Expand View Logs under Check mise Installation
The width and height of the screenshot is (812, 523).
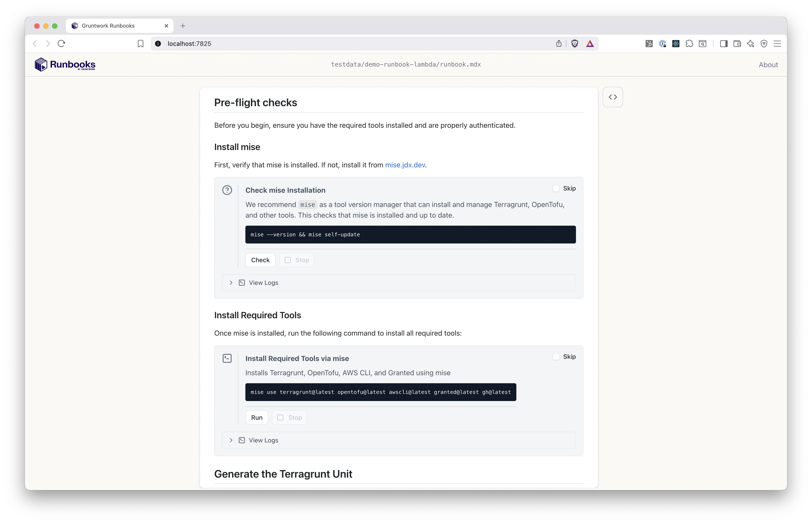pyautogui.click(x=263, y=283)
